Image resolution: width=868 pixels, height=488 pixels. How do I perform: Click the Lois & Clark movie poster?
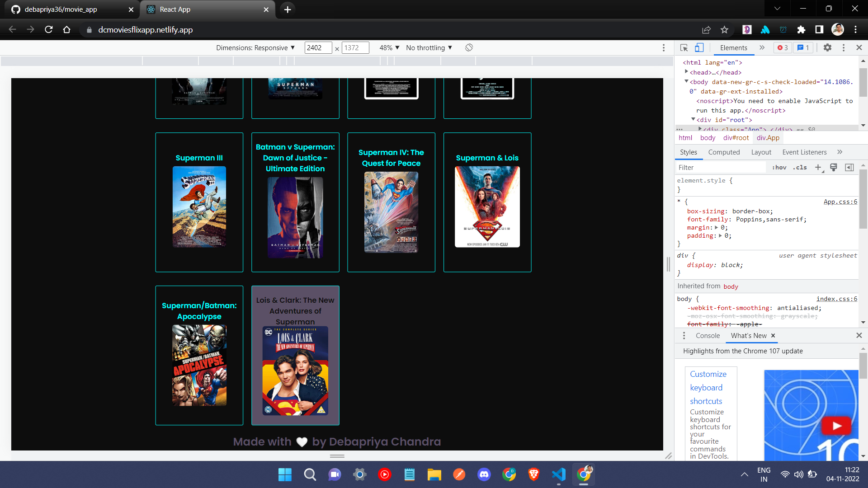(295, 371)
